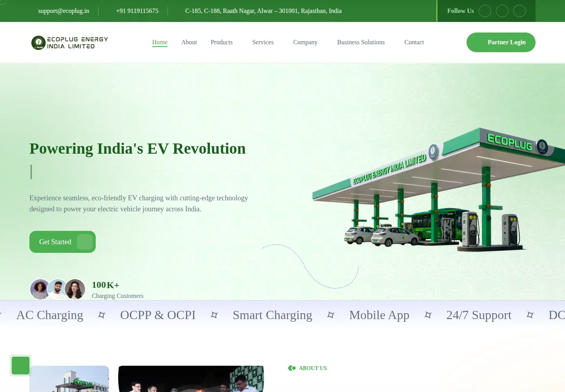
Task: Open the first social circle beside Follow Us
Action: [485, 11]
